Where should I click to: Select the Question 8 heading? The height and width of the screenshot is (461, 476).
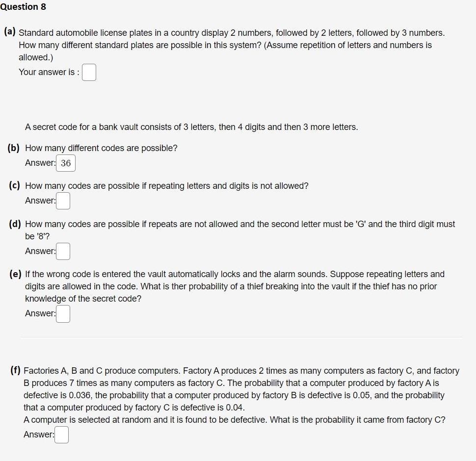(24, 7)
